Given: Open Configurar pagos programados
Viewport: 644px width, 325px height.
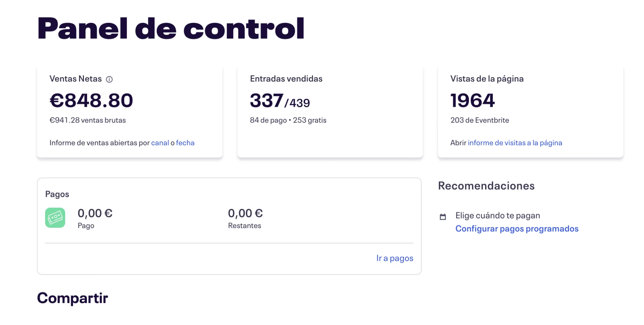Looking at the screenshot, I should pyautogui.click(x=517, y=229).
